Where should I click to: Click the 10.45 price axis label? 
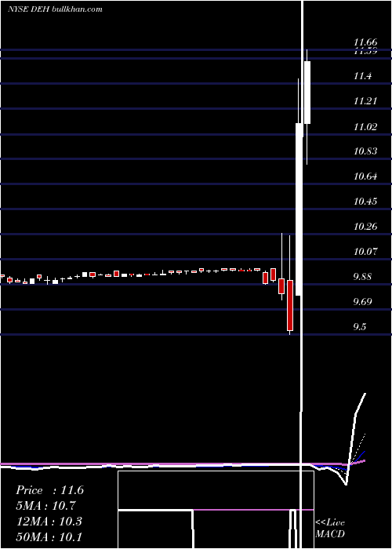365,202
